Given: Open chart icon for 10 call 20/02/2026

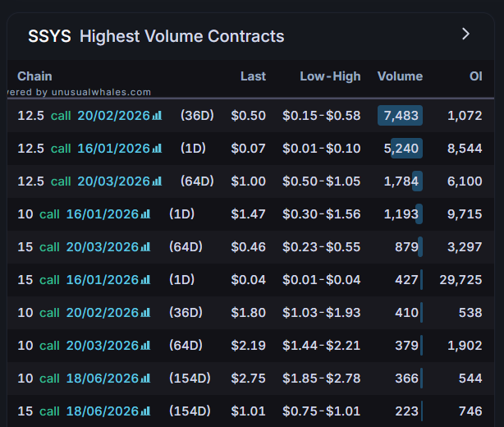Looking at the screenshot, I should [x=145, y=312].
